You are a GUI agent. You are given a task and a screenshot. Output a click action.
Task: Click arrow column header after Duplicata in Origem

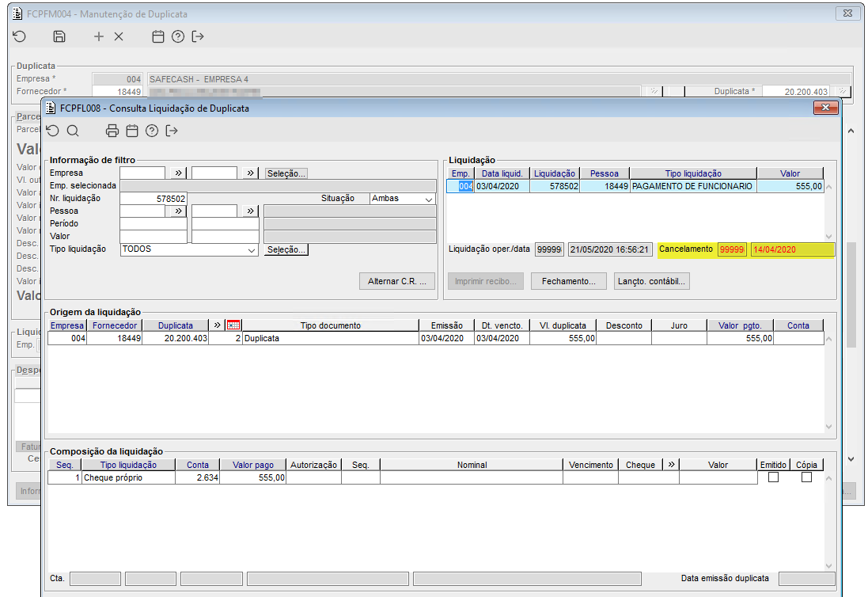(217, 325)
